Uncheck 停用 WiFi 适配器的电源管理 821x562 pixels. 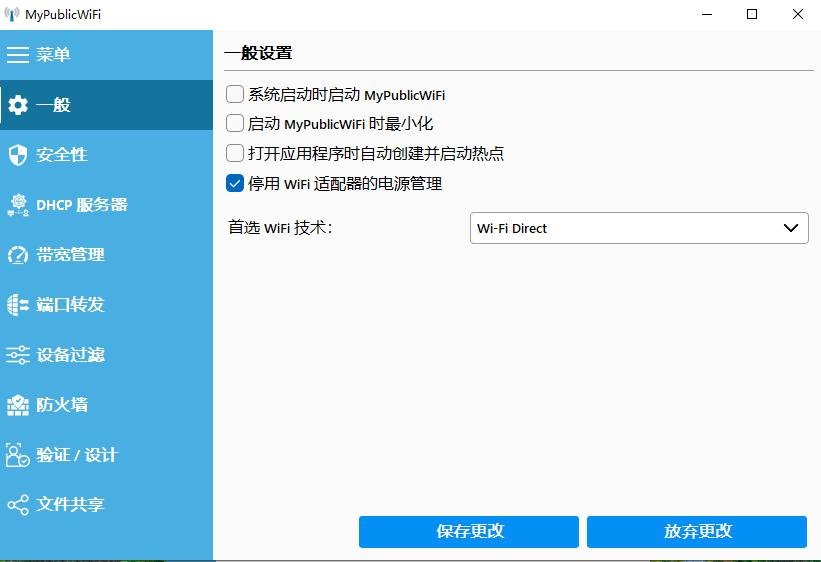click(x=235, y=183)
